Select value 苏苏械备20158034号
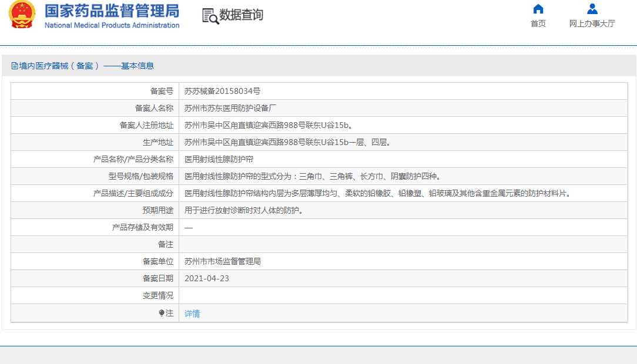Viewport: 637px width, 364px height. pyautogui.click(x=222, y=92)
